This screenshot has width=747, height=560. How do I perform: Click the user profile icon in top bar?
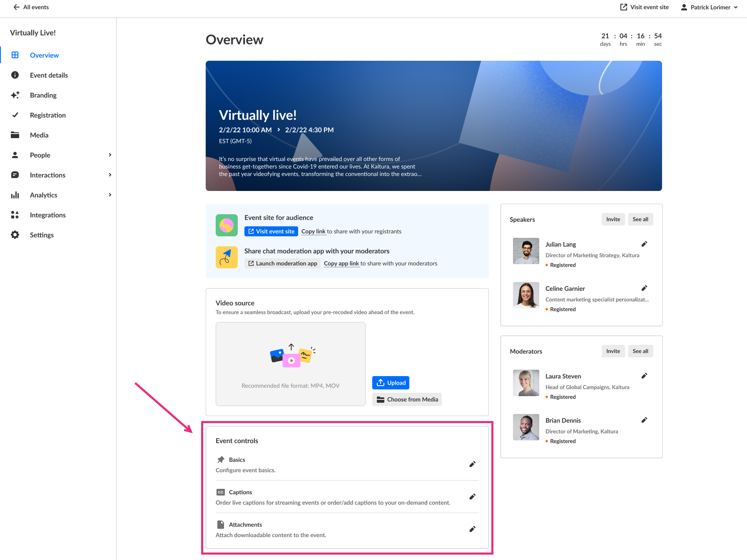[x=684, y=7]
